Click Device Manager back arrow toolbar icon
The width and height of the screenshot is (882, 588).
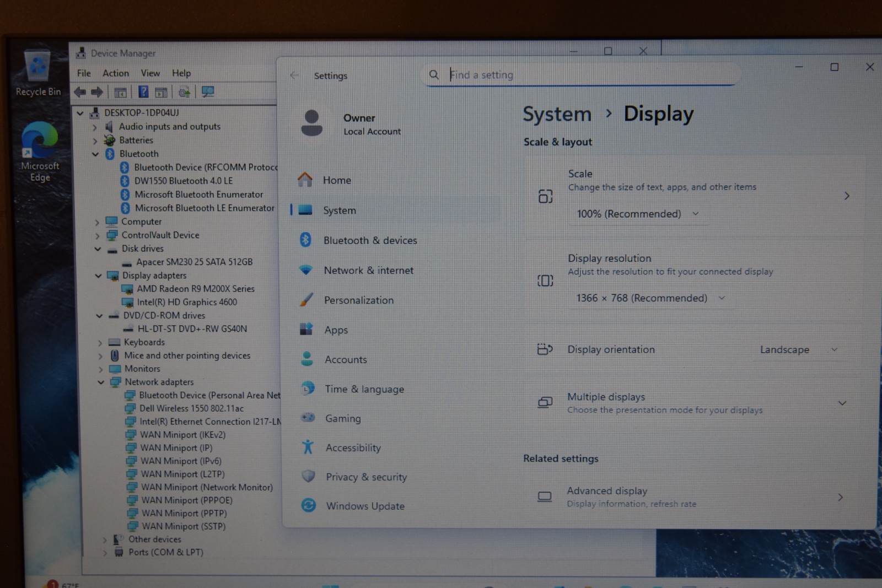click(x=80, y=92)
